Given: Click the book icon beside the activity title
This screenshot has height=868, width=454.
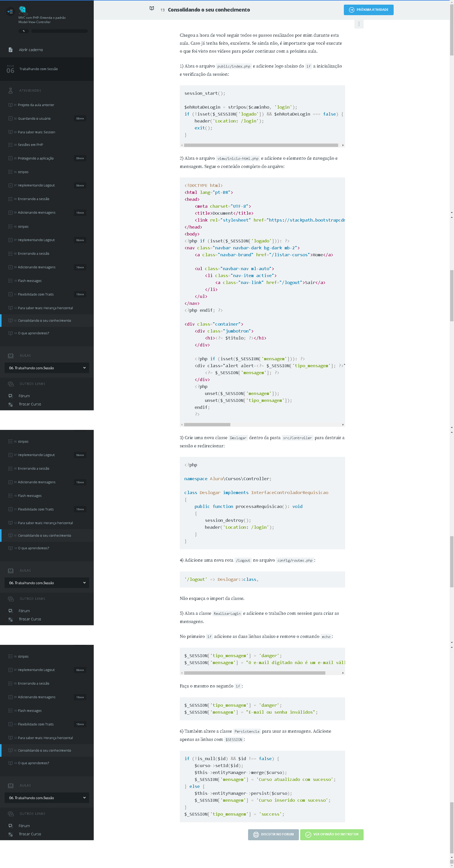Looking at the screenshot, I should click(152, 8).
